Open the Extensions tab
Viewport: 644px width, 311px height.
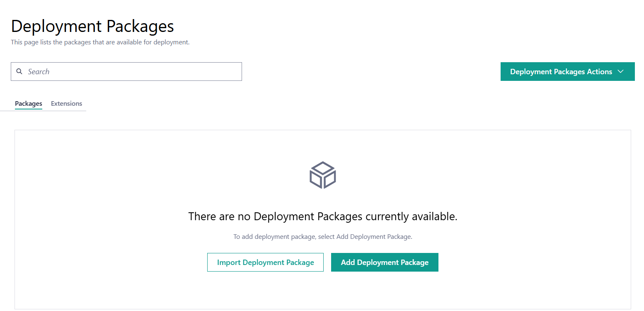pyautogui.click(x=66, y=104)
